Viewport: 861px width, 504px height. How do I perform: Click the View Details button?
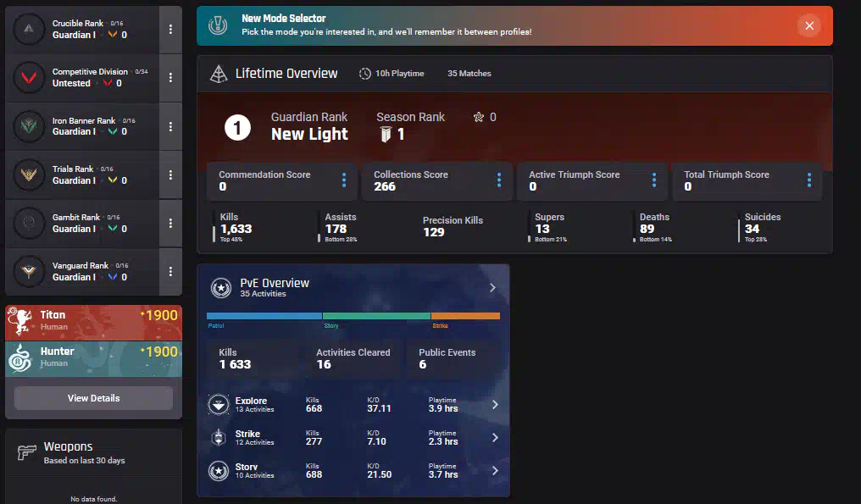(x=93, y=398)
